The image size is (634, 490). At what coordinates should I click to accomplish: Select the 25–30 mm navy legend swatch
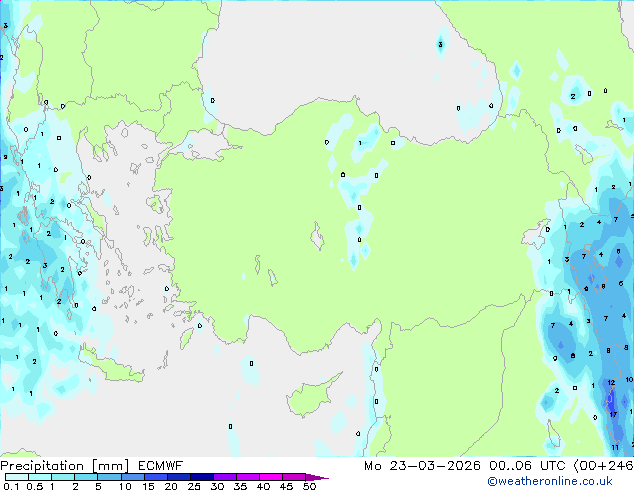[x=202, y=477]
